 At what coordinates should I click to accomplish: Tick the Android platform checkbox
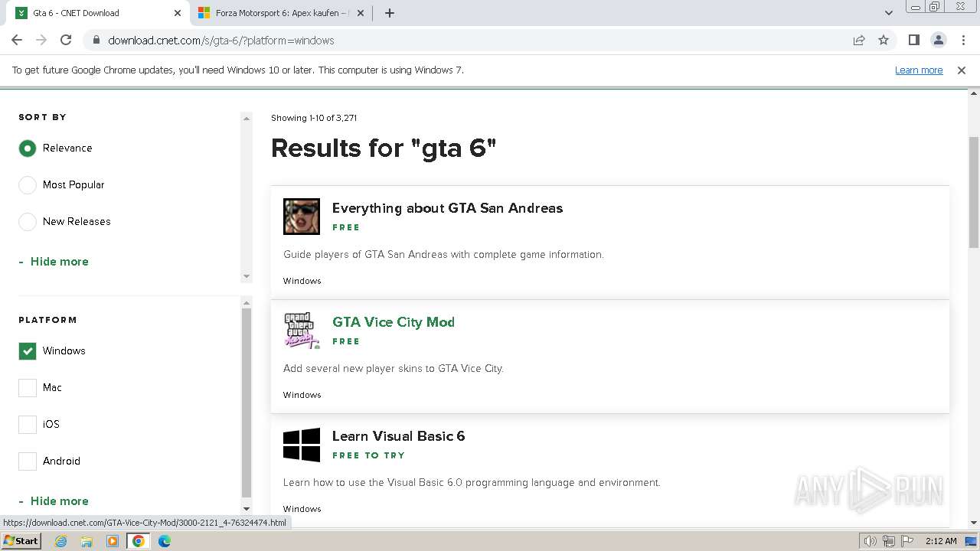28,461
